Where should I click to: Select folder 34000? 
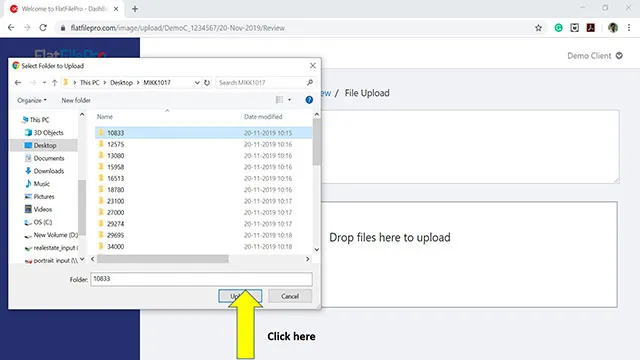coord(203,247)
